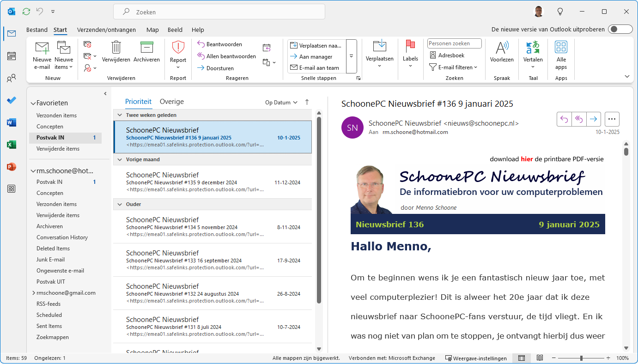
Task: Switch to normal view in status bar
Action: pos(522,358)
